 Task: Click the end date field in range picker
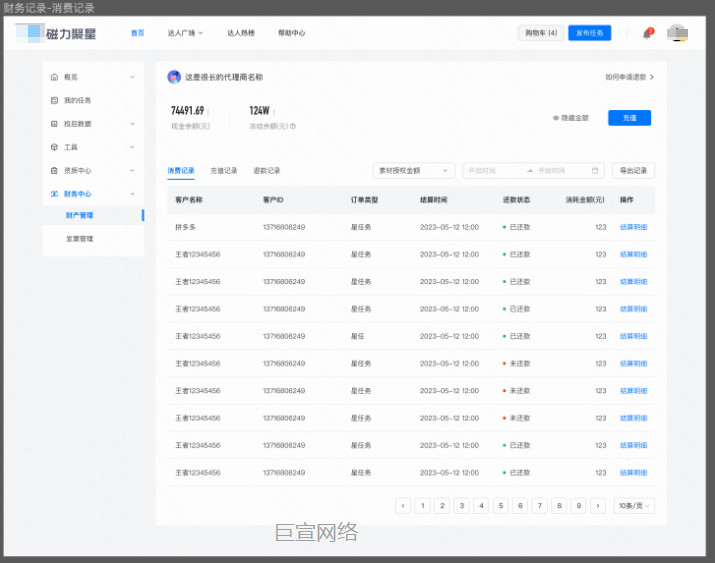coord(561,170)
